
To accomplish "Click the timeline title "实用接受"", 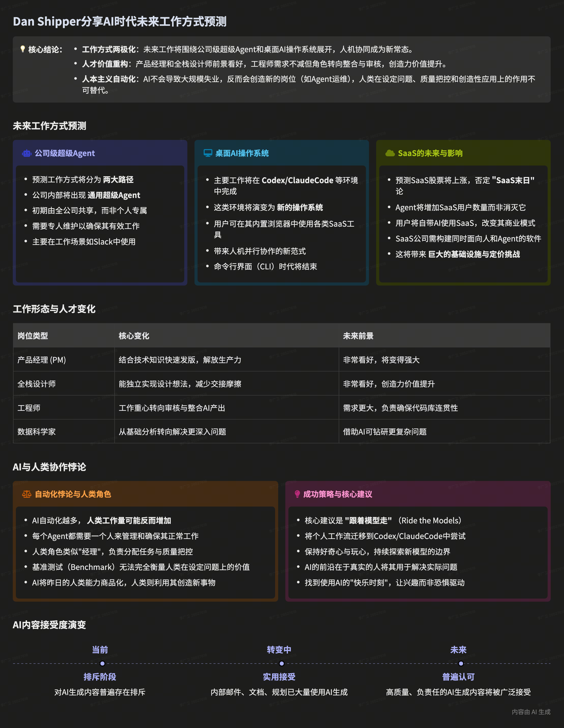I will (279, 677).
